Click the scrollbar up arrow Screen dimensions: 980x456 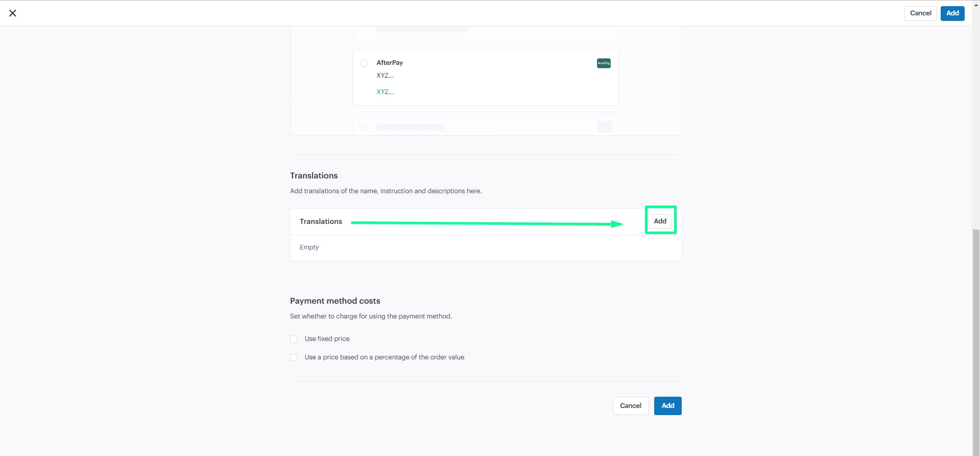(x=976, y=4)
